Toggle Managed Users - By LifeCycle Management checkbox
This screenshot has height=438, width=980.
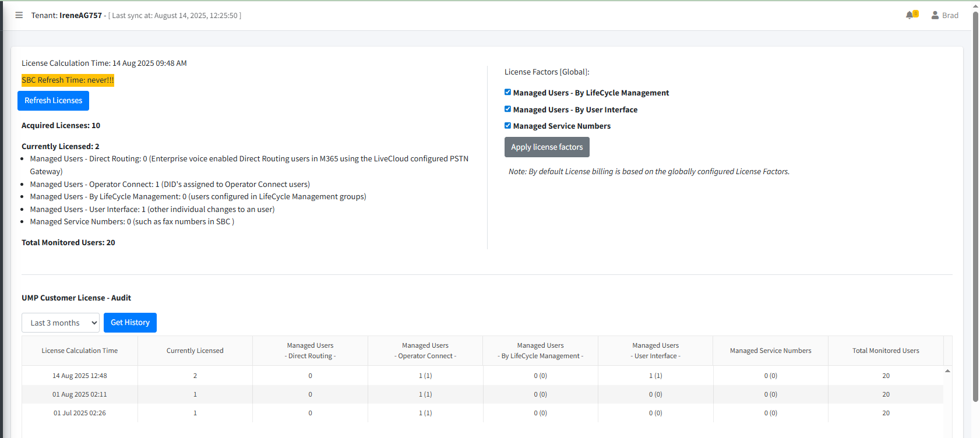click(x=507, y=92)
